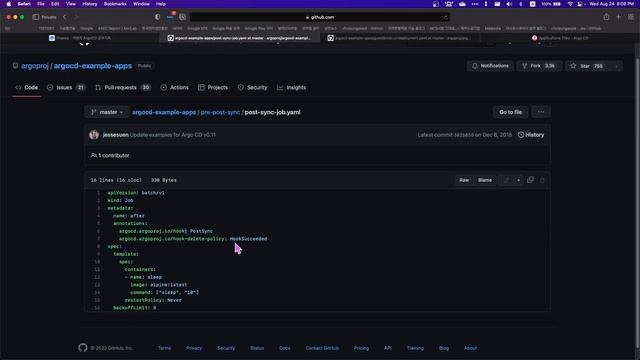Screen dimensions: 640x360
Task: Star the repository
Action: tap(588, 66)
